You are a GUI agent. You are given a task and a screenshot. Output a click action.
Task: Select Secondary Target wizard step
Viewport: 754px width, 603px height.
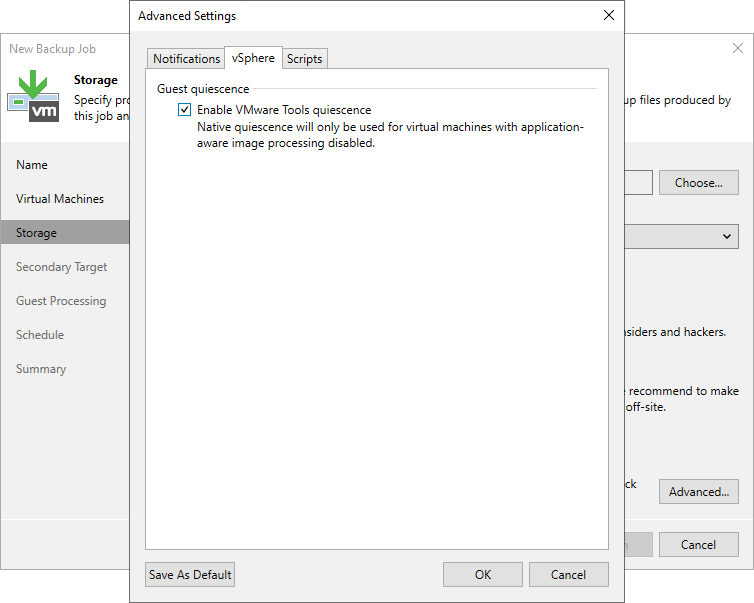62,267
